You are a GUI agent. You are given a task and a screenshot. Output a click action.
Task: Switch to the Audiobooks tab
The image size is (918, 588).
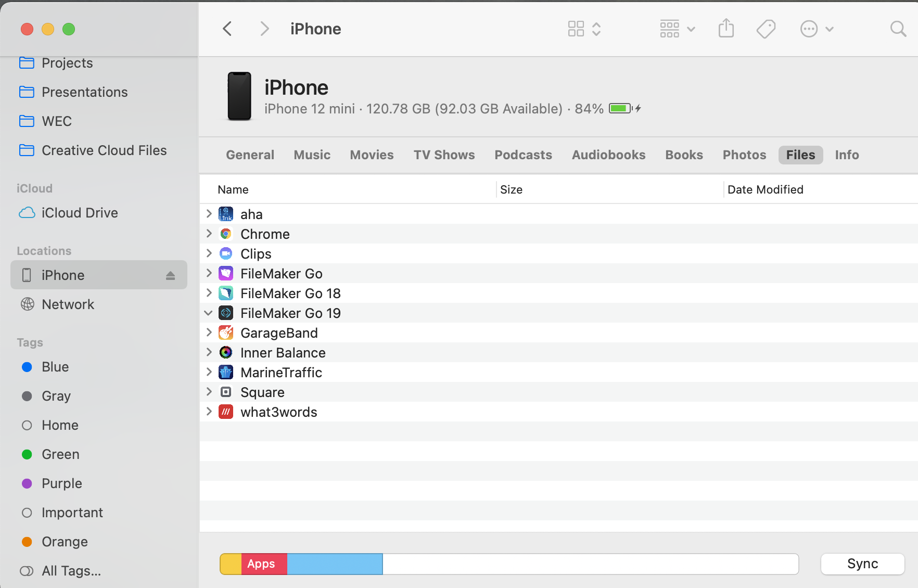(608, 155)
